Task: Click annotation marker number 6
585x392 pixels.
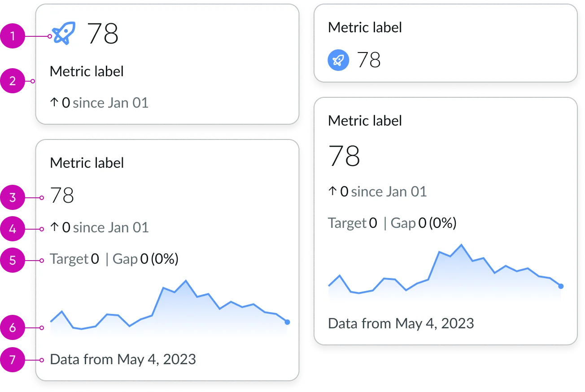Action: 13,328
